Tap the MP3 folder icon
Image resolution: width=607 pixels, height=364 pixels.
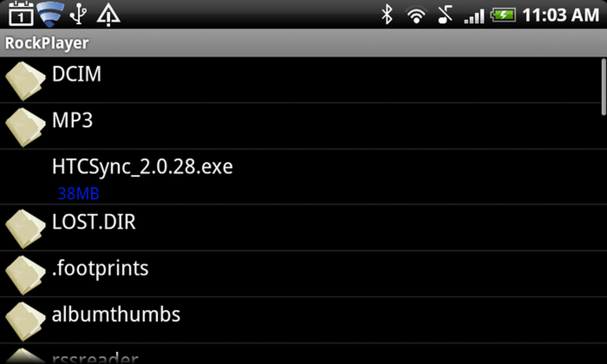pos(25,127)
